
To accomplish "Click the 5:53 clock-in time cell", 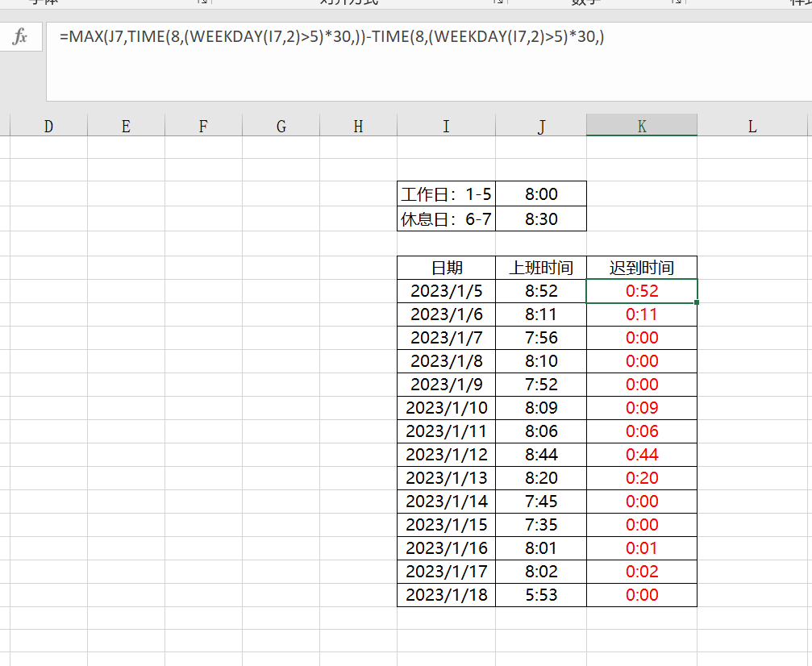I will click(x=540, y=594).
